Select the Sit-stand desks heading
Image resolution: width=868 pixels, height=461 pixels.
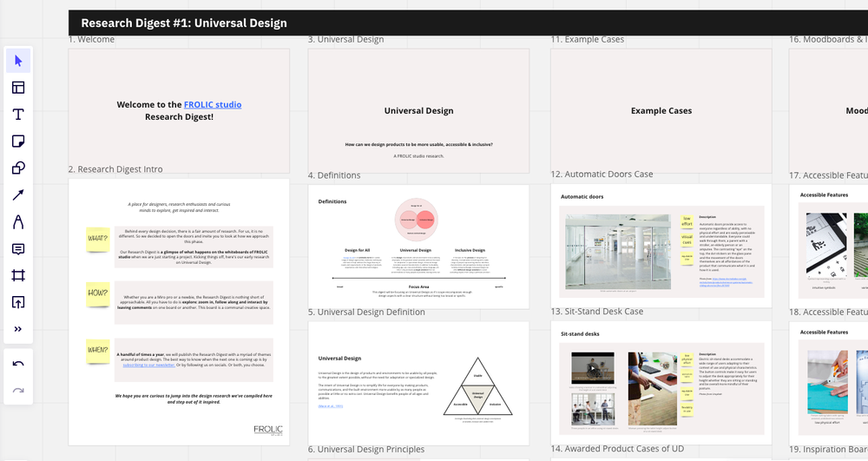[580, 333]
